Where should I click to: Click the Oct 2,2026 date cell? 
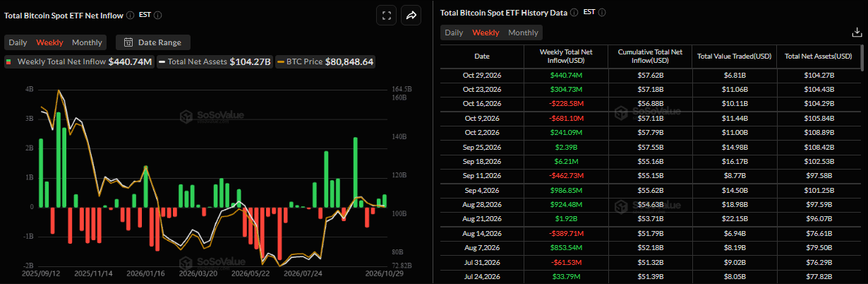(x=481, y=132)
